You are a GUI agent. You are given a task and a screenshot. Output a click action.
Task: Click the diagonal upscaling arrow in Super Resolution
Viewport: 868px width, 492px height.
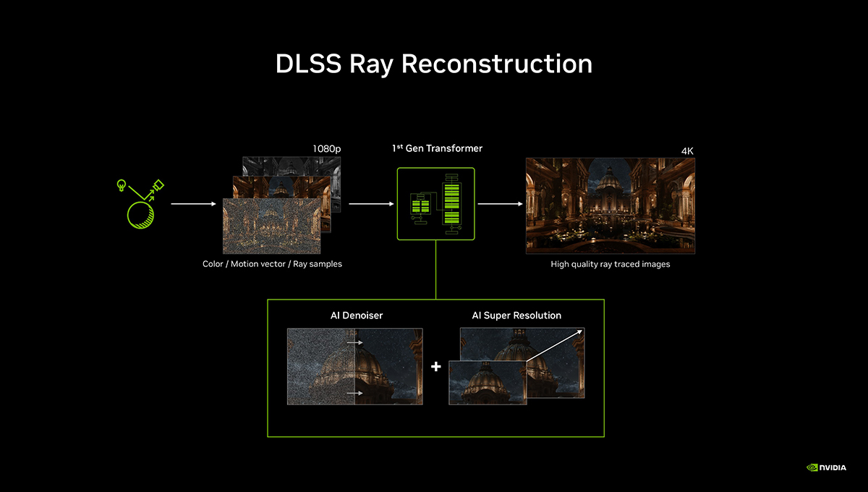coord(554,345)
